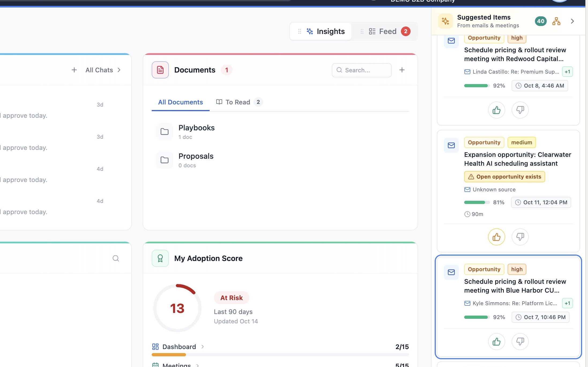Click the Feed drag handle
588x367 pixels.
(362, 31)
